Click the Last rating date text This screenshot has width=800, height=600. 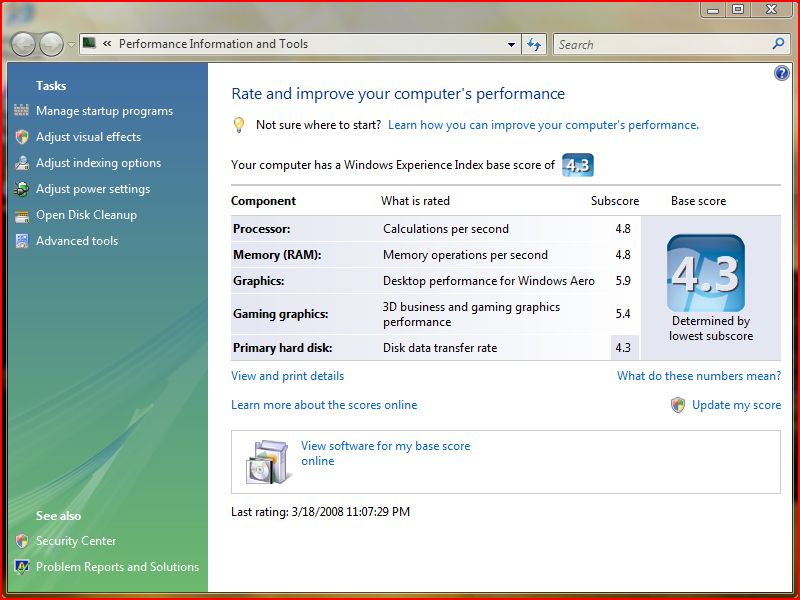pyautogui.click(x=320, y=512)
